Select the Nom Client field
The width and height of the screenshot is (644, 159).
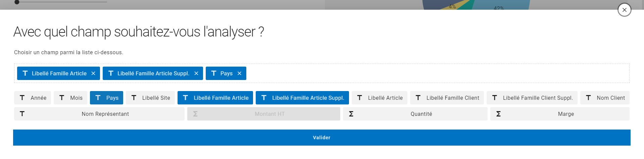pyautogui.click(x=605, y=98)
